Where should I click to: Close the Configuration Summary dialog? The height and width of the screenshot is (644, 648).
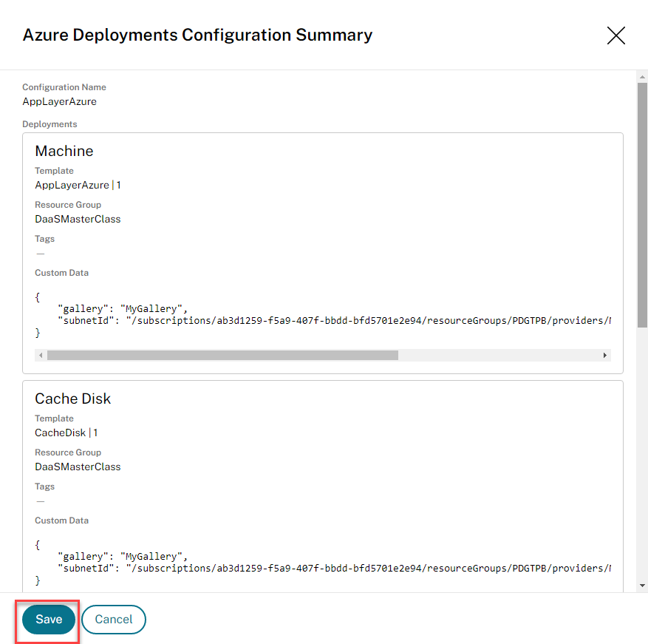coord(615,35)
